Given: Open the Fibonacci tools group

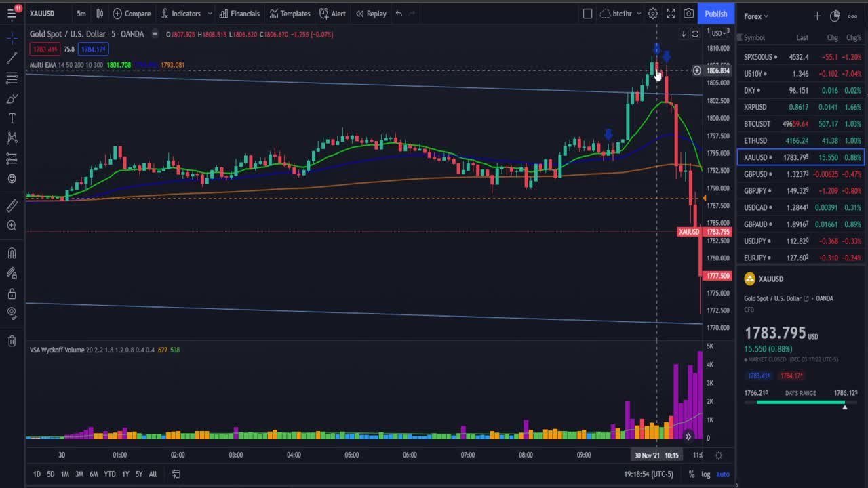Looking at the screenshot, I should [x=12, y=79].
